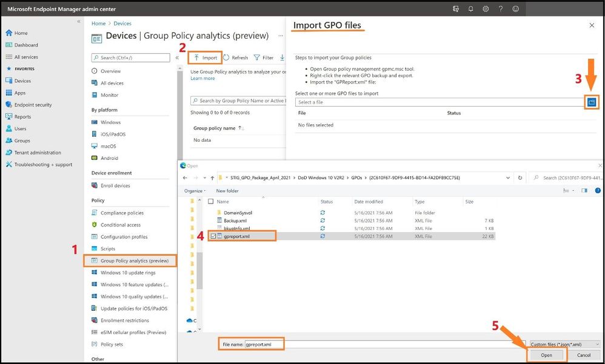Open Policy sets menu item
This screenshot has height=364, width=605.
coord(107,345)
